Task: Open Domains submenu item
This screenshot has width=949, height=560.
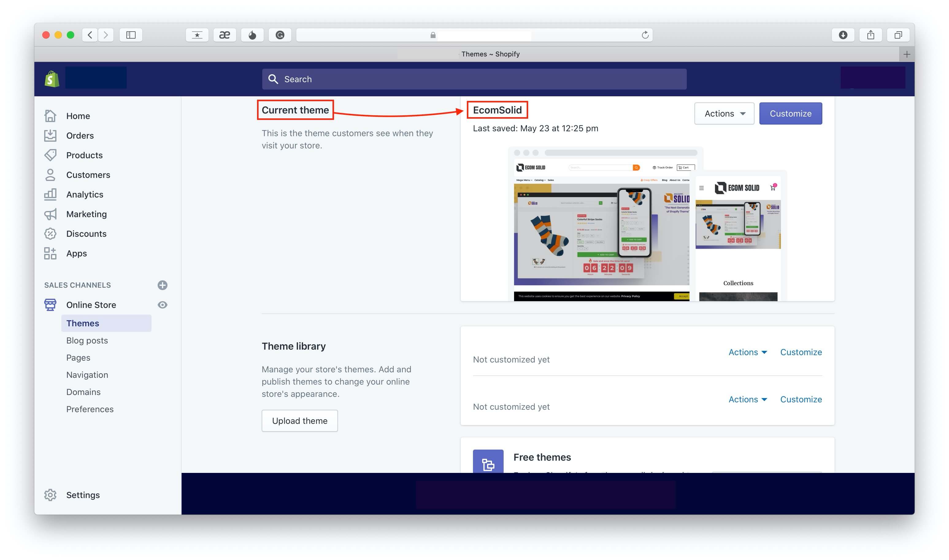Action: 83,392
